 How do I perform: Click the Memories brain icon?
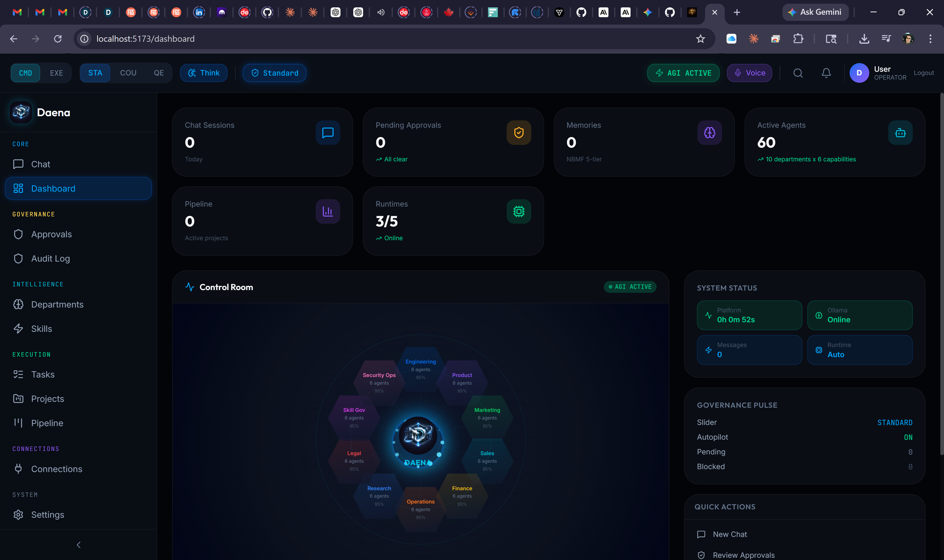point(709,132)
